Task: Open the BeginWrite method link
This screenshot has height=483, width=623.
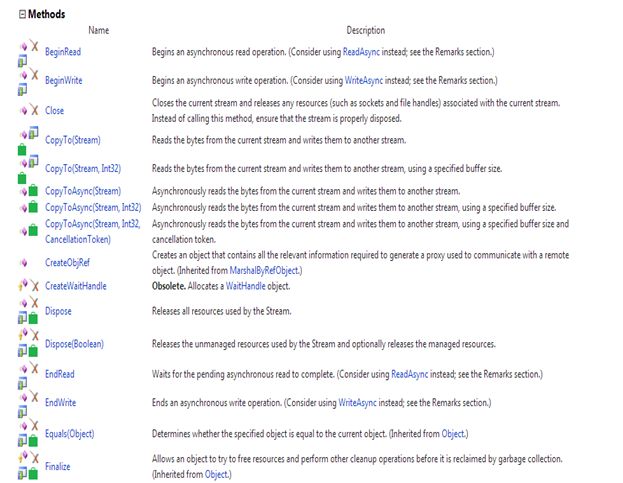Action: pyautogui.click(x=64, y=81)
